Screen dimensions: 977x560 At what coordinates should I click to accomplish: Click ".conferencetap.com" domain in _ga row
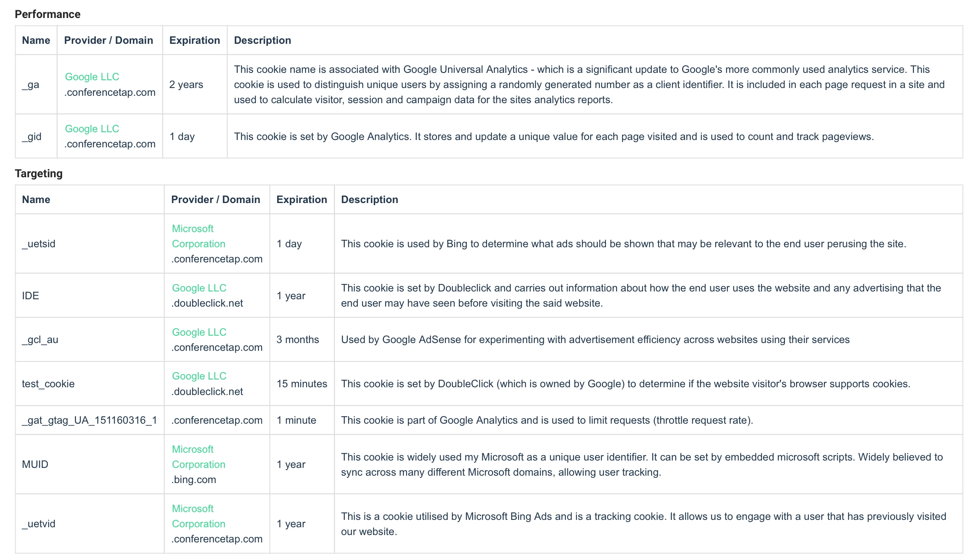pos(110,93)
